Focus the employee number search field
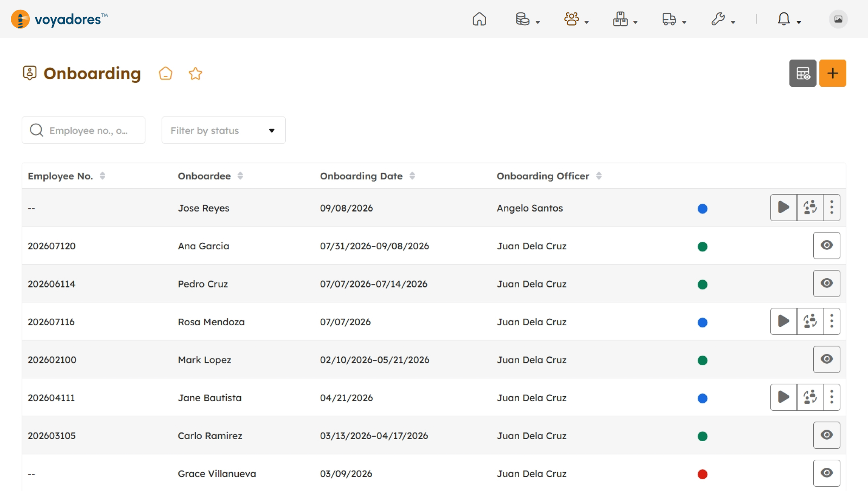This screenshot has width=868, height=491. click(84, 130)
